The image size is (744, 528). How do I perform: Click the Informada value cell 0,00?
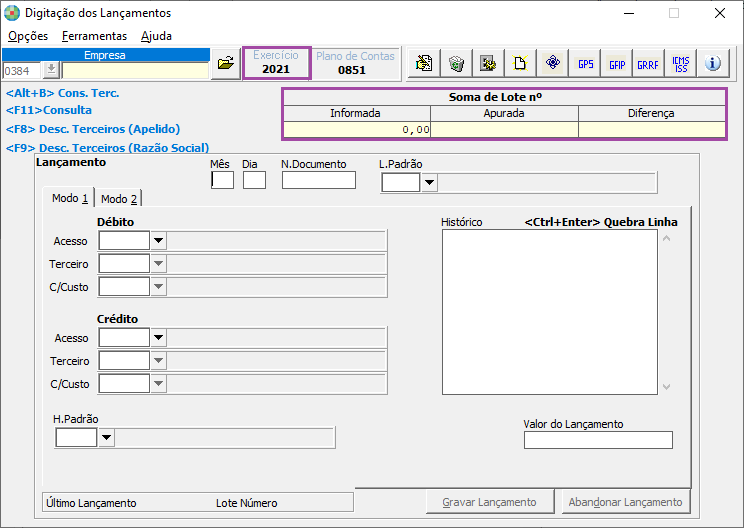click(357, 130)
